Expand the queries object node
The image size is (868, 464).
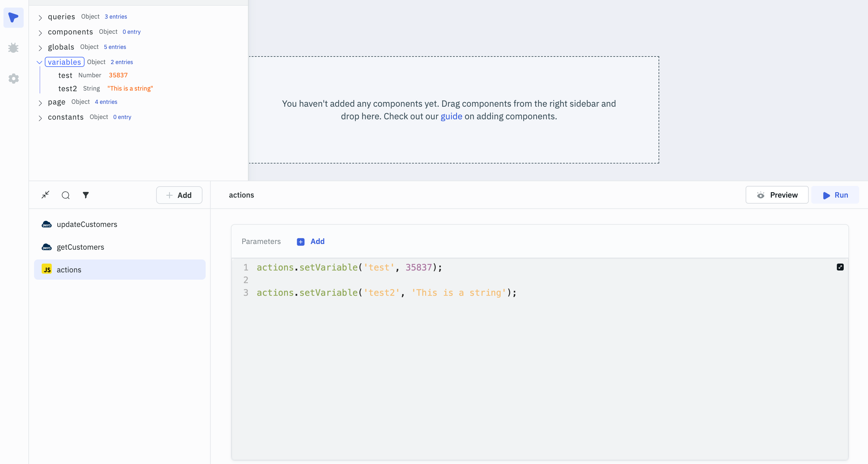(40, 18)
